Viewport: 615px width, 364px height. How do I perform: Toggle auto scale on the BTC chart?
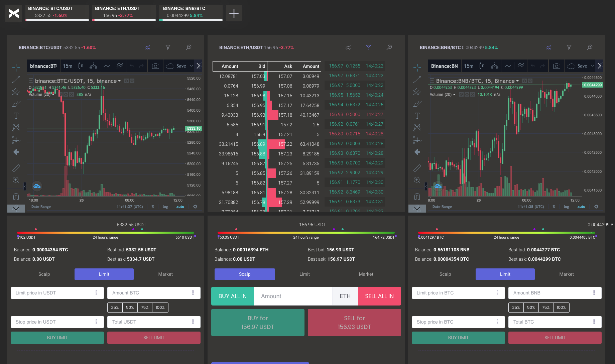tap(180, 207)
